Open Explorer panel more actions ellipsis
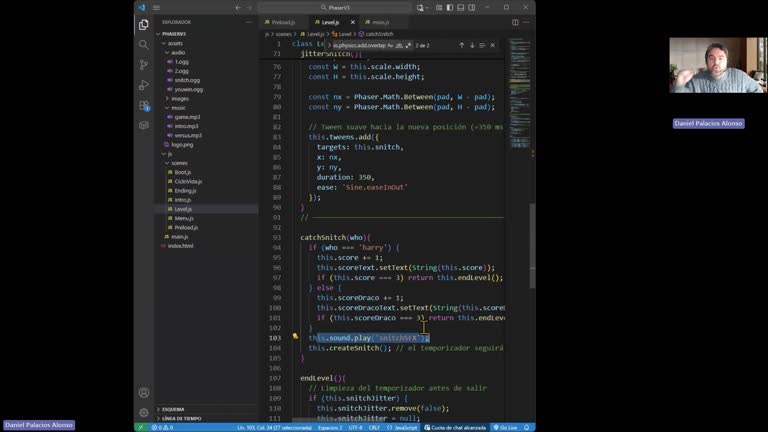768x432 pixels. point(248,22)
